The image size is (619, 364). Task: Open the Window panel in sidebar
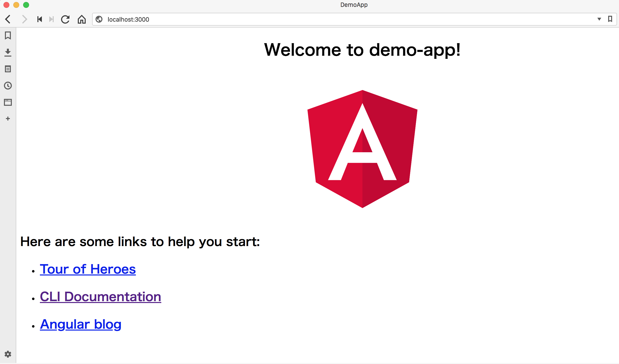[x=8, y=102]
